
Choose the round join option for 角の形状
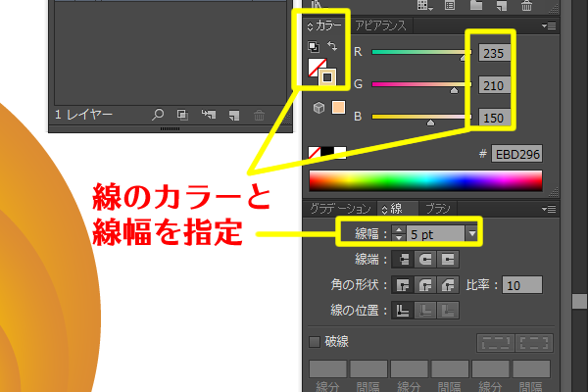pos(424,285)
